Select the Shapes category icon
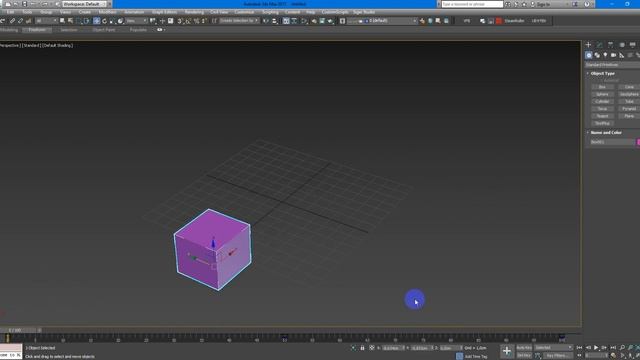The height and width of the screenshot is (360, 640). pyautogui.click(x=597, y=55)
